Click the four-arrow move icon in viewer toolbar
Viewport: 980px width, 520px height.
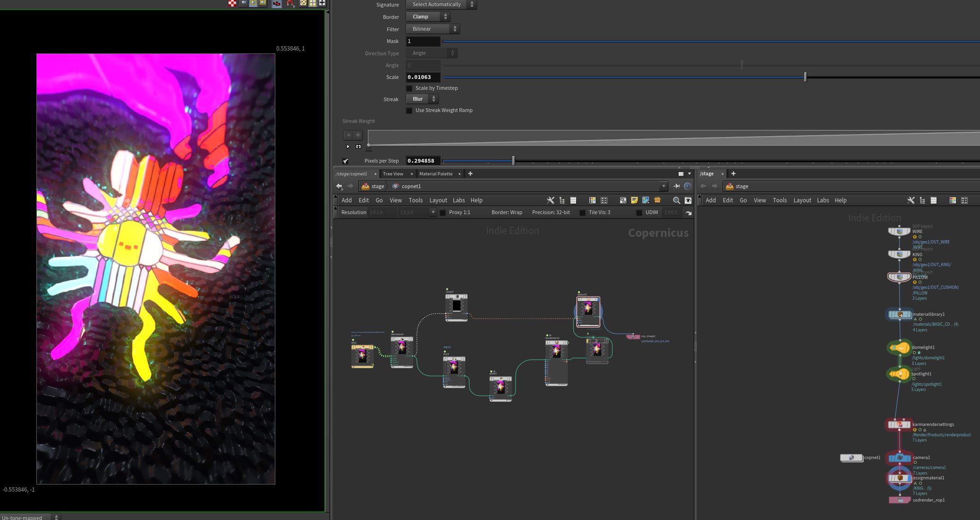pyautogui.click(x=322, y=3)
